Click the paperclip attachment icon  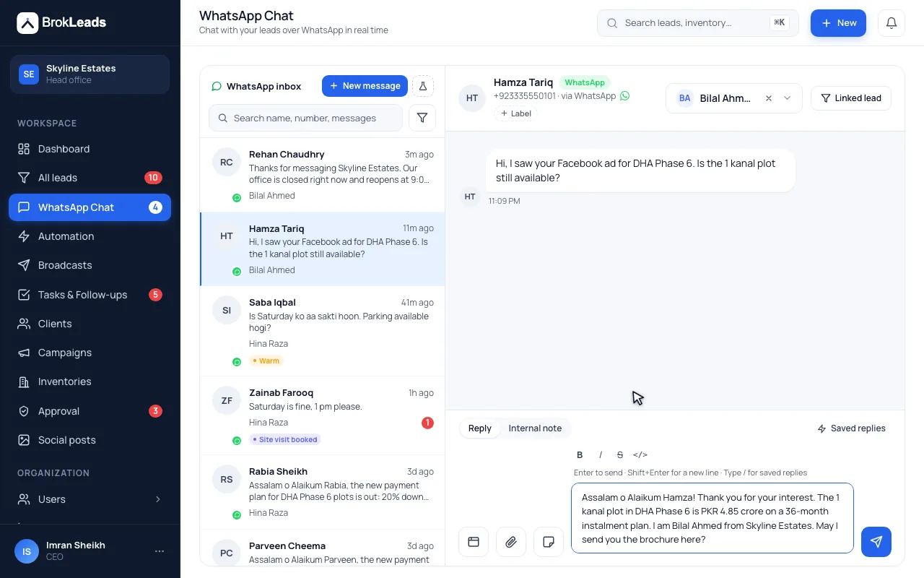coord(511,542)
